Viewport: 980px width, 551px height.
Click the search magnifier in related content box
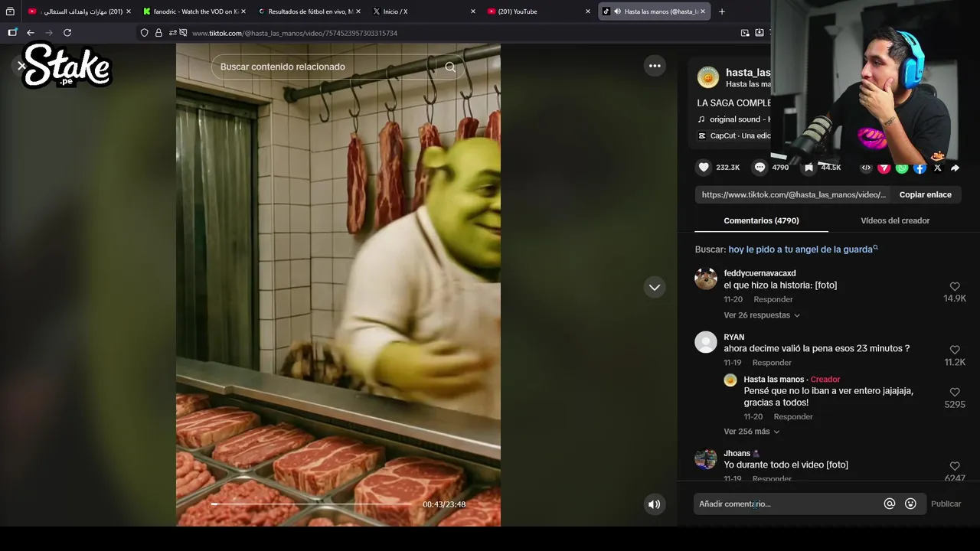tap(450, 67)
